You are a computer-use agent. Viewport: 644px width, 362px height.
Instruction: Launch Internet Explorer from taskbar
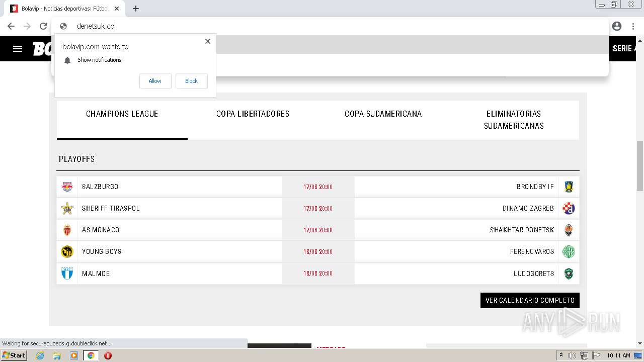pyautogui.click(x=40, y=355)
